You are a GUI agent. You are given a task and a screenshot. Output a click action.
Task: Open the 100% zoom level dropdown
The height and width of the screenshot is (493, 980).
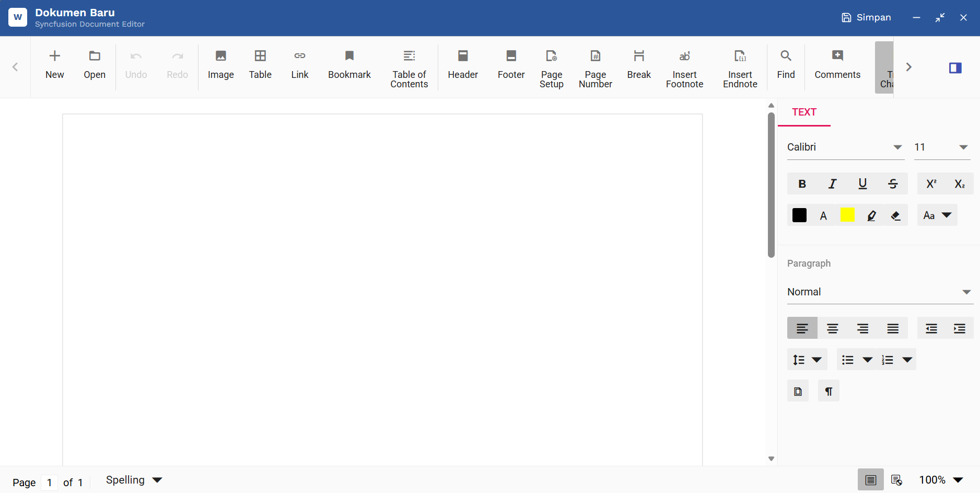(x=941, y=480)
